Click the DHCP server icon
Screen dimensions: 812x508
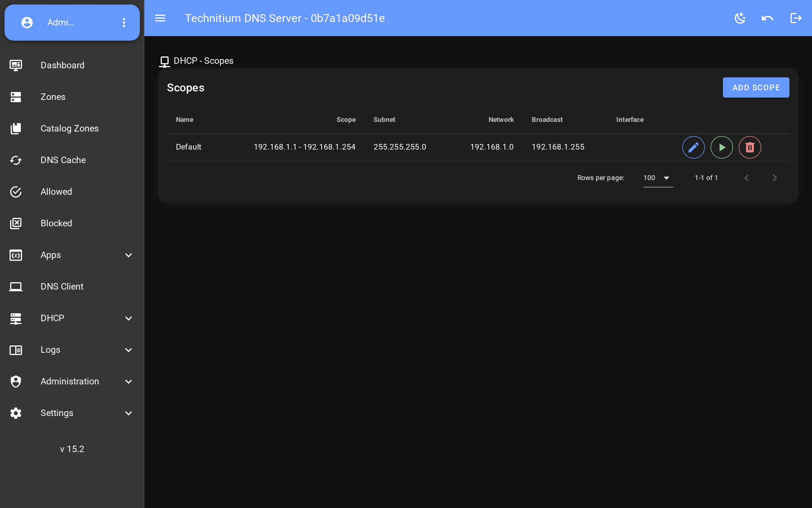[x=16, y=318]
